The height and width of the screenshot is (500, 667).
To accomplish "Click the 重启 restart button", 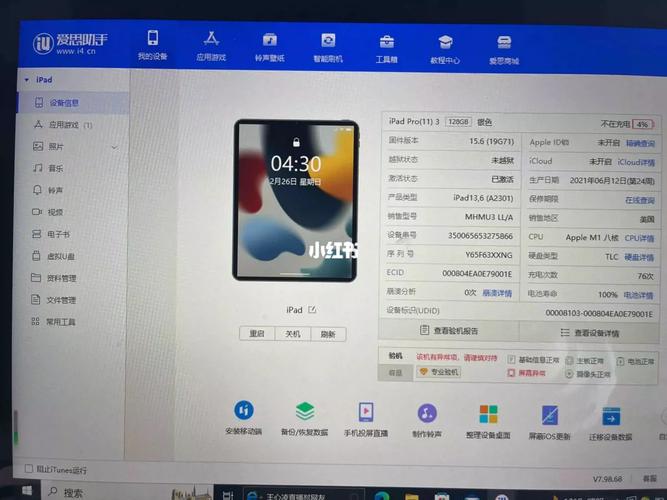I will coord(257,334).
